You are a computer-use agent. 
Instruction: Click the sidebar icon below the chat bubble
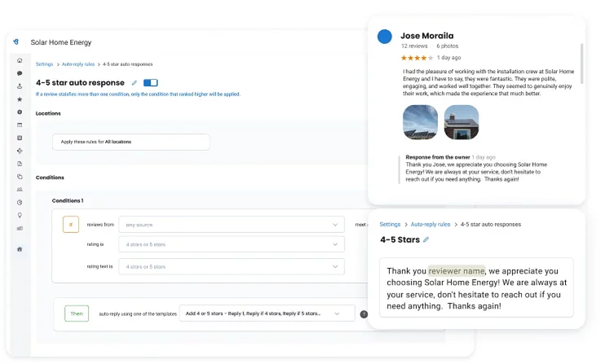pos(20,87)
